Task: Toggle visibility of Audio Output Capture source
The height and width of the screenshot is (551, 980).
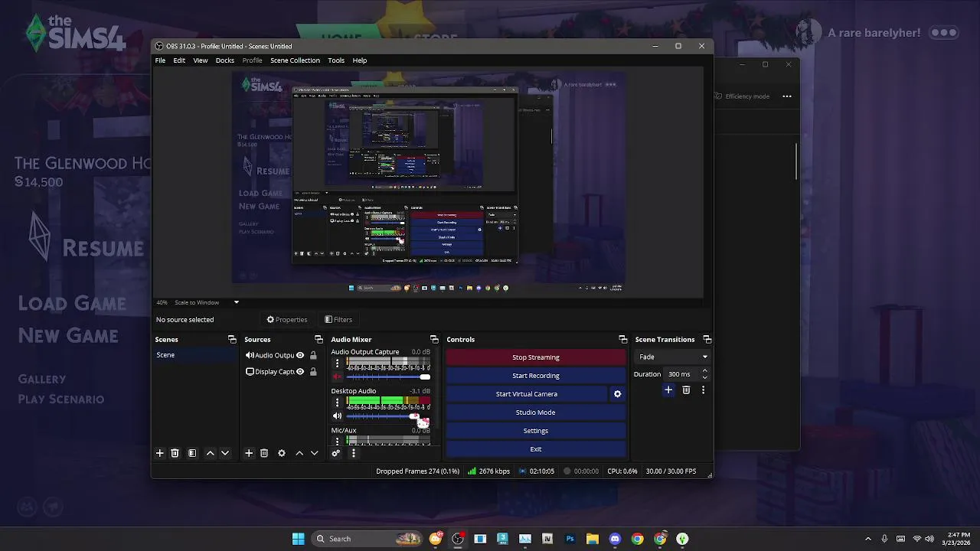Action: pos(300,355)
